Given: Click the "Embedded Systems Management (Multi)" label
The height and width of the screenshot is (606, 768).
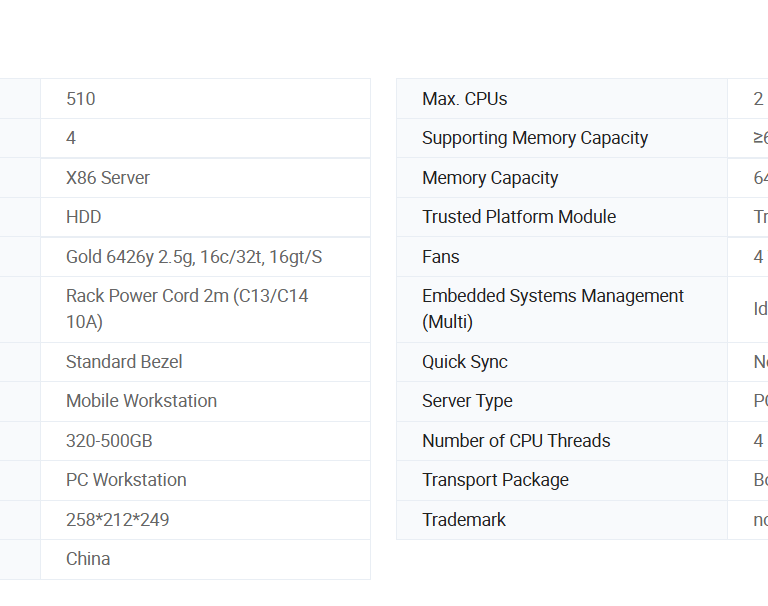Looking at the screenshot, I should click(x=553, y=309).
